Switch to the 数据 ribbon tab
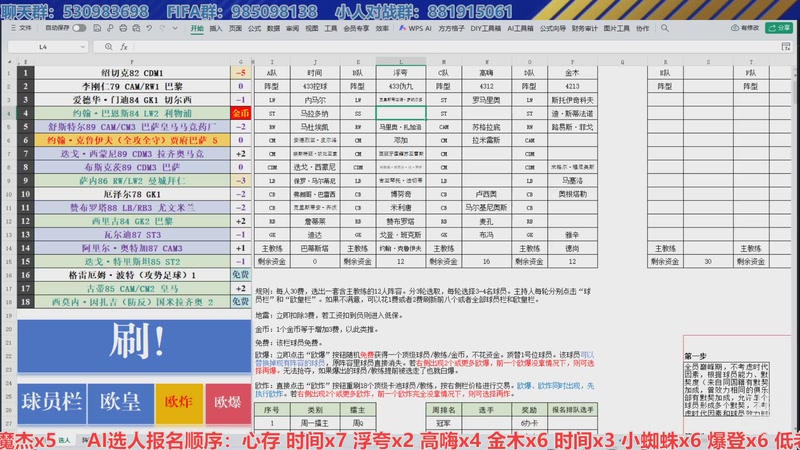Viewport: 800px width, 450px height. tap(273, 29)
